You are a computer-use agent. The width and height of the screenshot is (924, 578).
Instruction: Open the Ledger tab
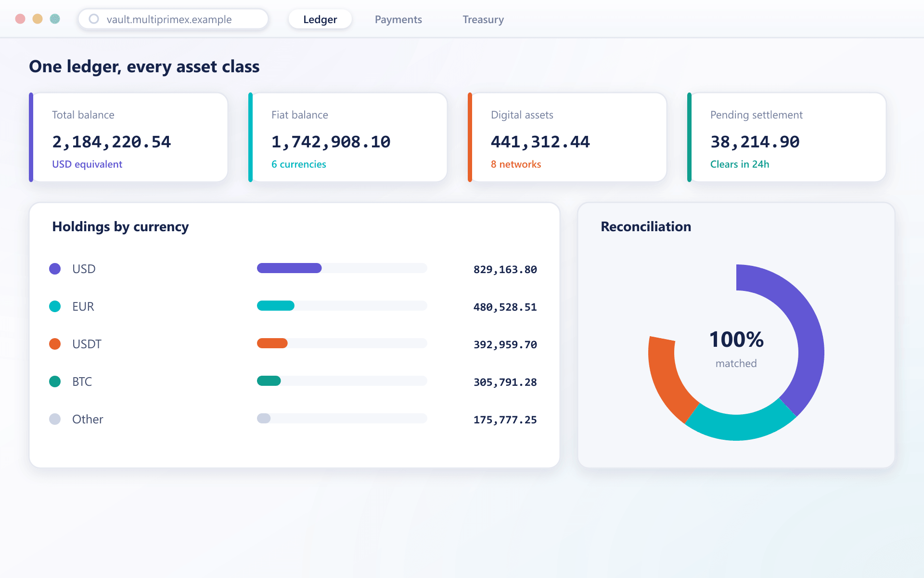point(320,19)
